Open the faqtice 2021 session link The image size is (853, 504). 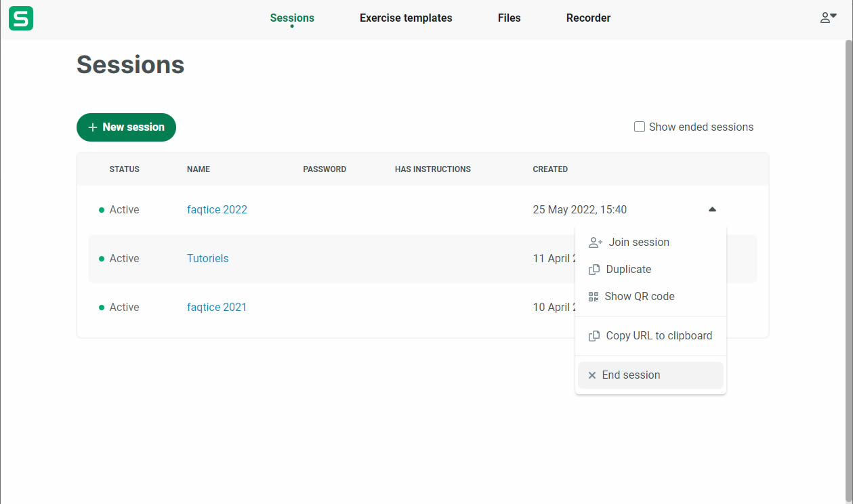click(x=217, y=308)
